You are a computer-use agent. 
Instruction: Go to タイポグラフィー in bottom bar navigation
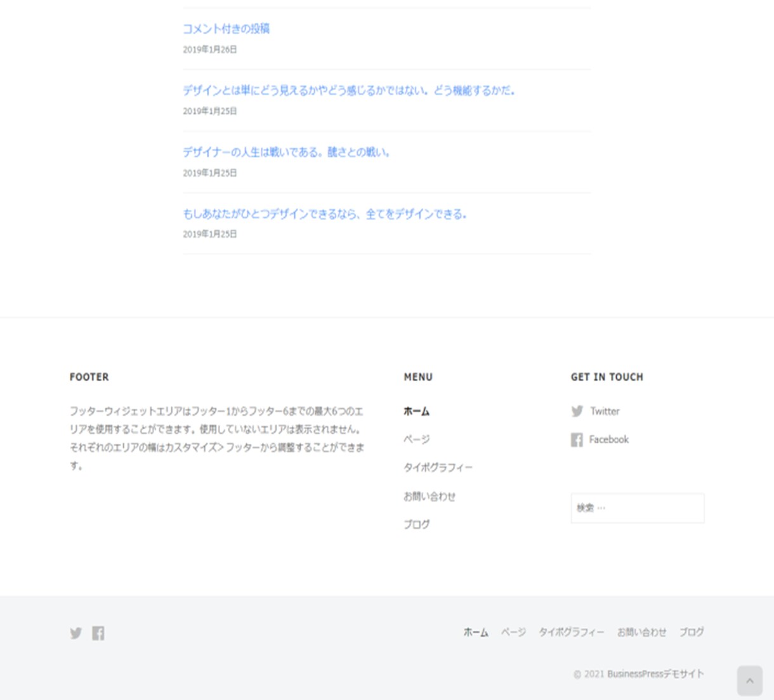click(571, 632)
